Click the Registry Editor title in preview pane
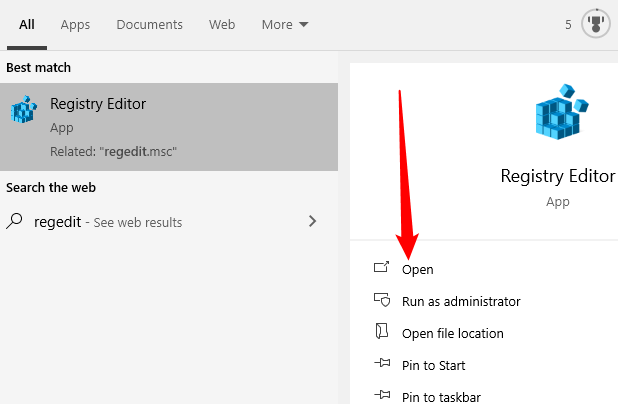 point(557,176)
